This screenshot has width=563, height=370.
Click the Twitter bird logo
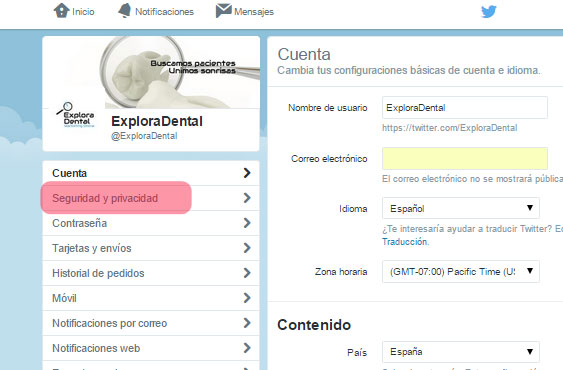489,11
